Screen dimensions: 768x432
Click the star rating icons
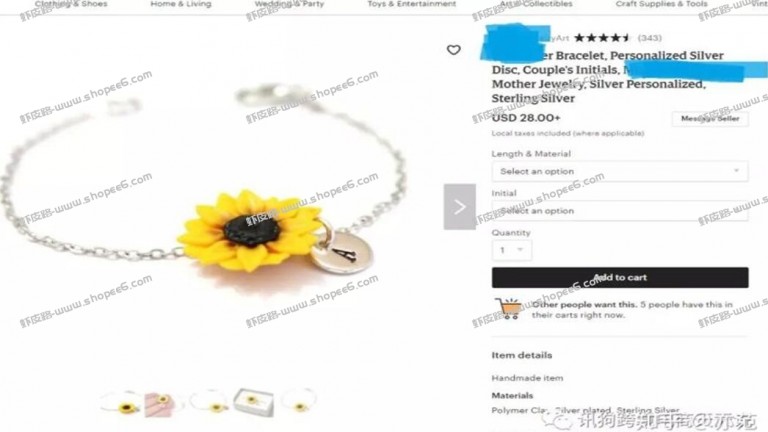pos(602,38)
